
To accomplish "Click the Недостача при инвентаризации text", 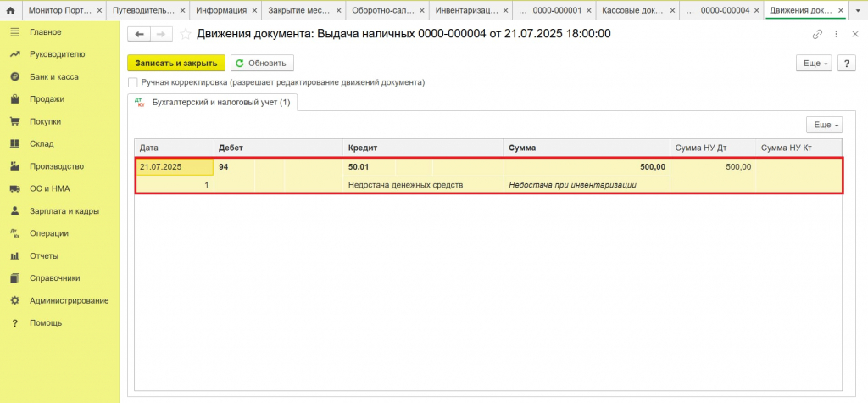I will (x=572, y=185).
